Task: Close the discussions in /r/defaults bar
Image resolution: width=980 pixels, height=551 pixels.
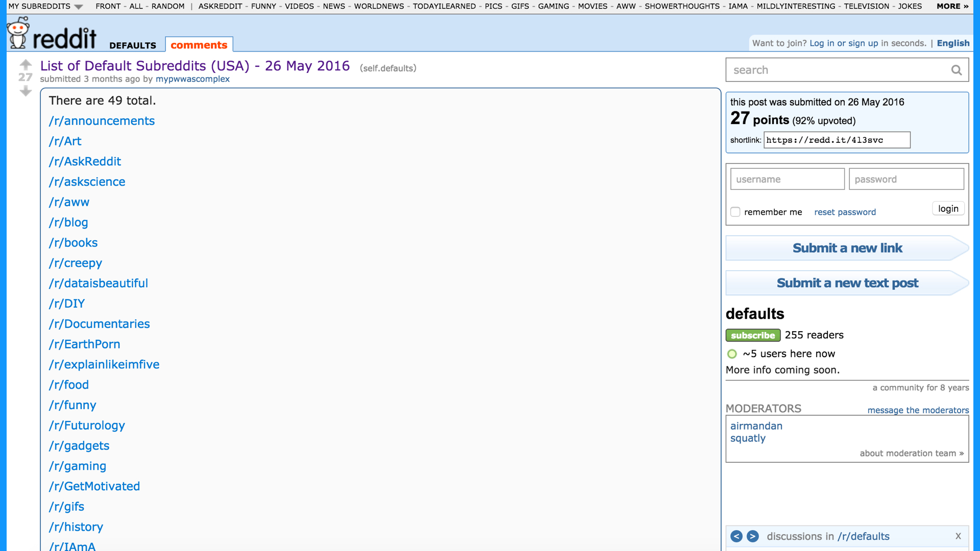Action: coord(958,536)
